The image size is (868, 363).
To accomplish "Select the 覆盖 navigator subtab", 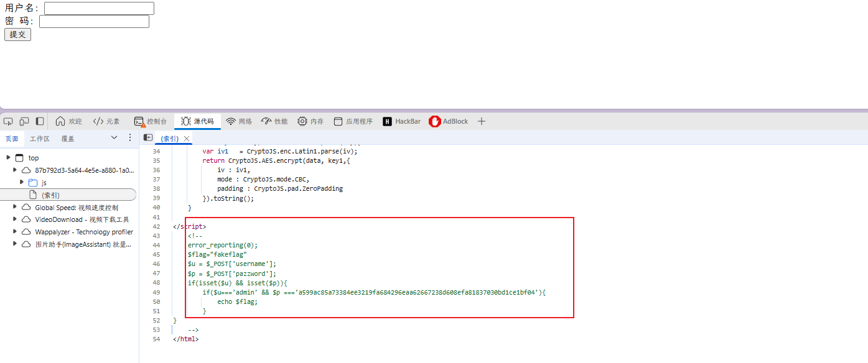I will pos(68,139).
